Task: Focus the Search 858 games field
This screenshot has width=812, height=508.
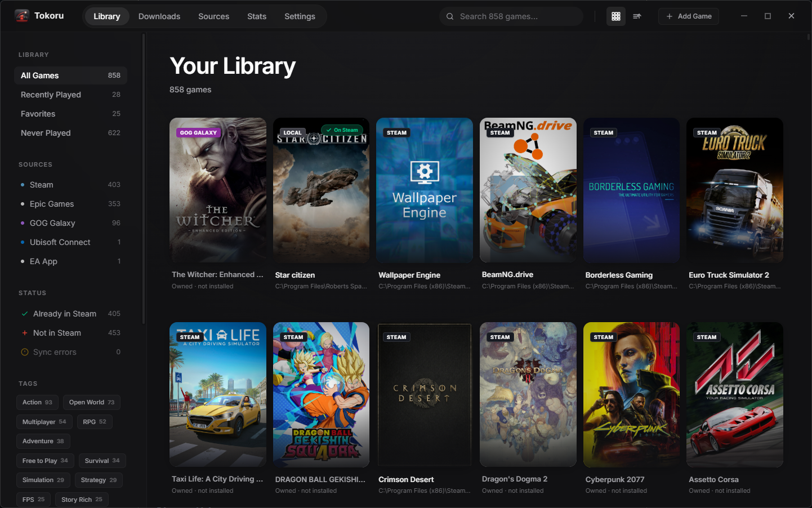Action: coord(511,16)
